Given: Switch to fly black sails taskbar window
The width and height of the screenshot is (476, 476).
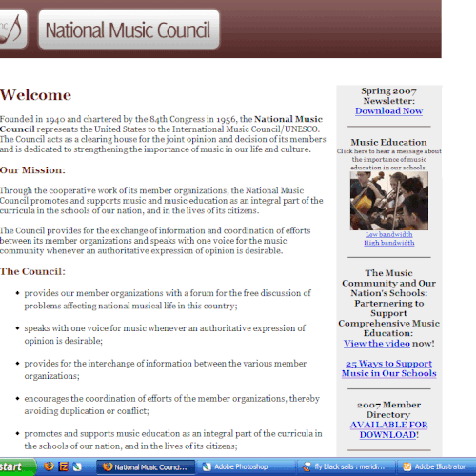Looking at the screenshot, I should coord(346,466).
